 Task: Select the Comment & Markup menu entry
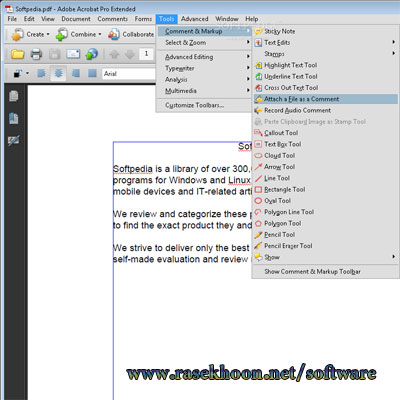(204, 31)
